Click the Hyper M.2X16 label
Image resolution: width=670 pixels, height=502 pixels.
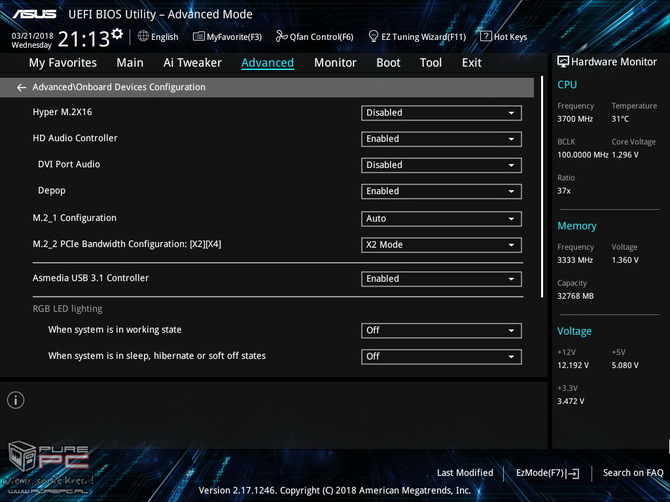click(62, 112)
